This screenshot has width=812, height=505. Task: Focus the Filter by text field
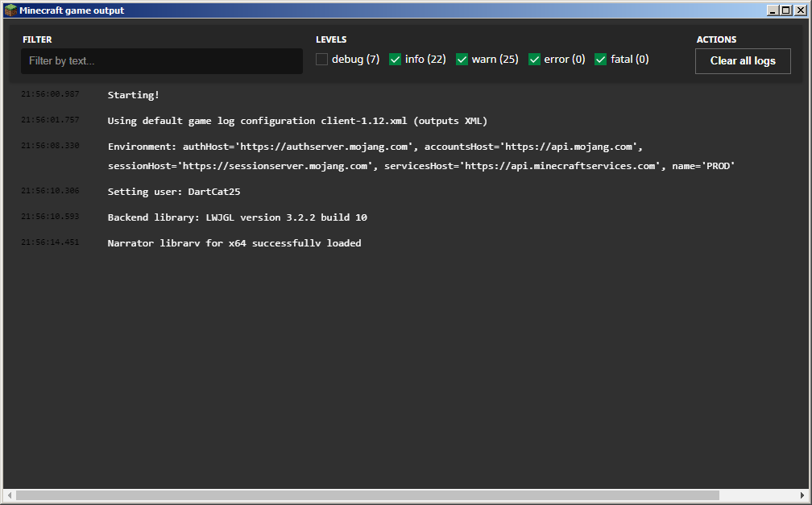162,61
